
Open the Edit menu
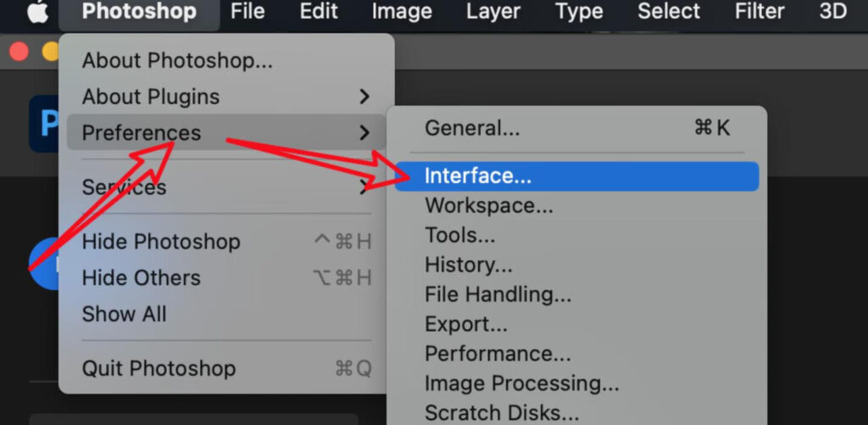pos(319,12)
